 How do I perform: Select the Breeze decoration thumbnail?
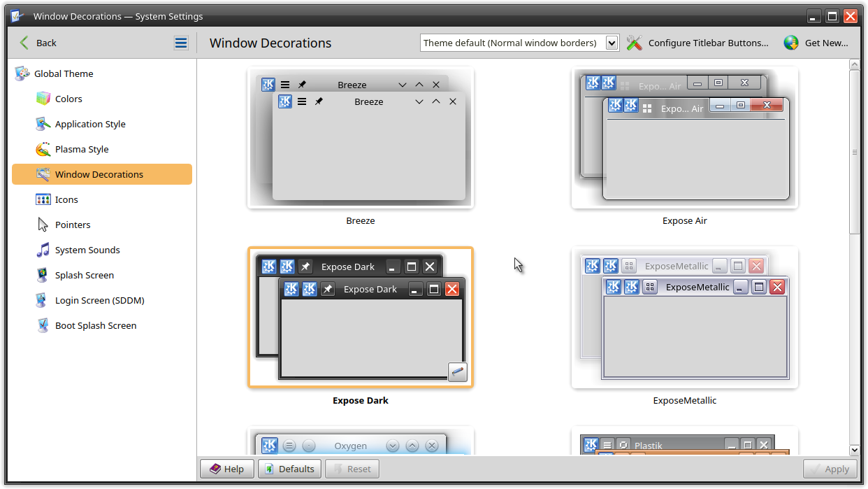click(361, 137)
